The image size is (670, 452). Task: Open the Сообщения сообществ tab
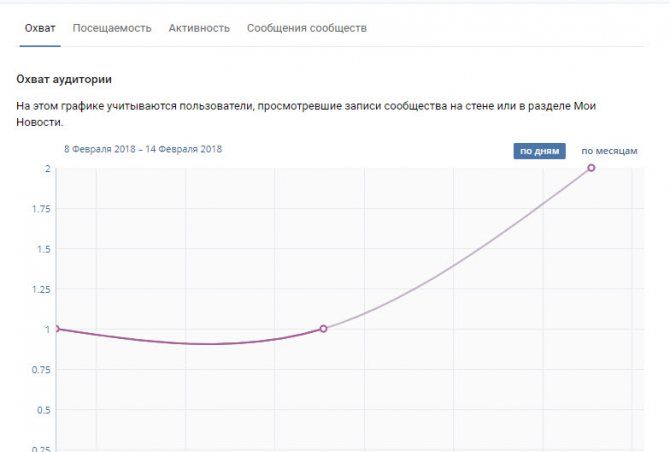click(307, 28)
